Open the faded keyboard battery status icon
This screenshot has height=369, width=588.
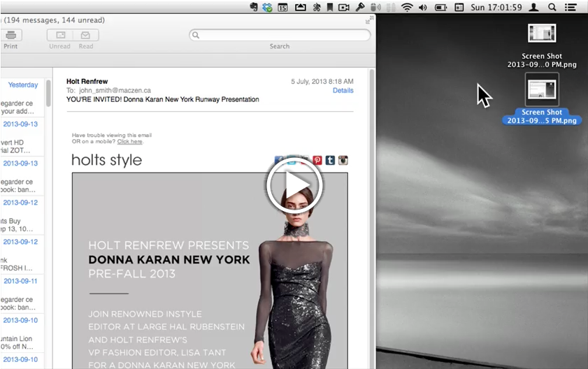pos(391,7)
